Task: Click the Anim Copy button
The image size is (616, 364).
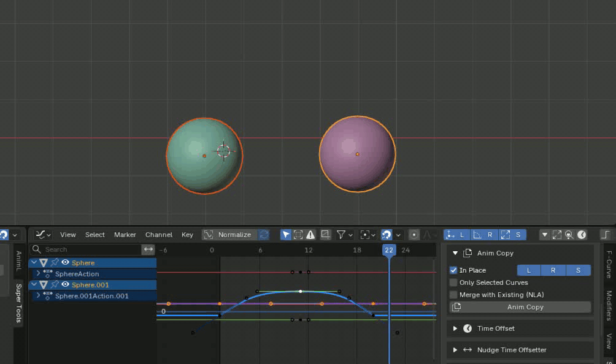Action: coord(520,307)
